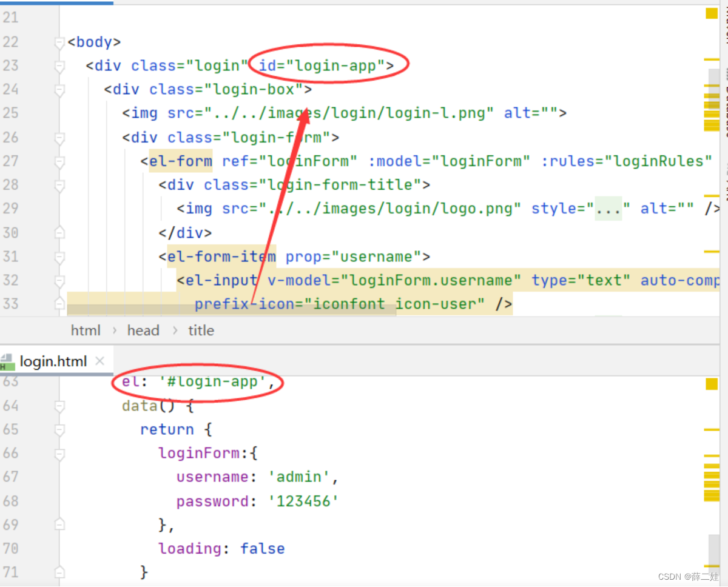Click line number 25 in the gutter
This screenshot has width=728, height=587.
(10, 113)
